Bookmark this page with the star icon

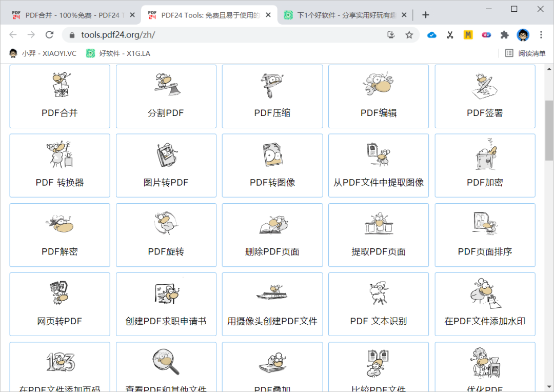tap(409, 35)
